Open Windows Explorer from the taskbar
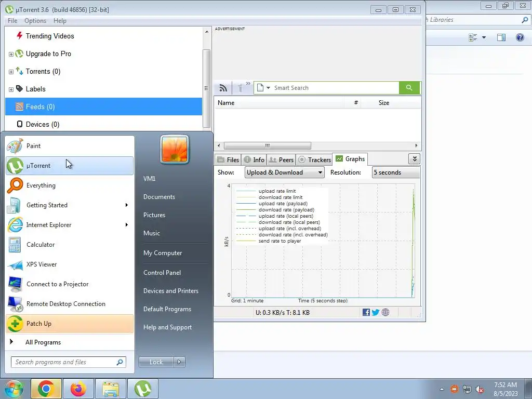The image size is (532, 399). 111,389
